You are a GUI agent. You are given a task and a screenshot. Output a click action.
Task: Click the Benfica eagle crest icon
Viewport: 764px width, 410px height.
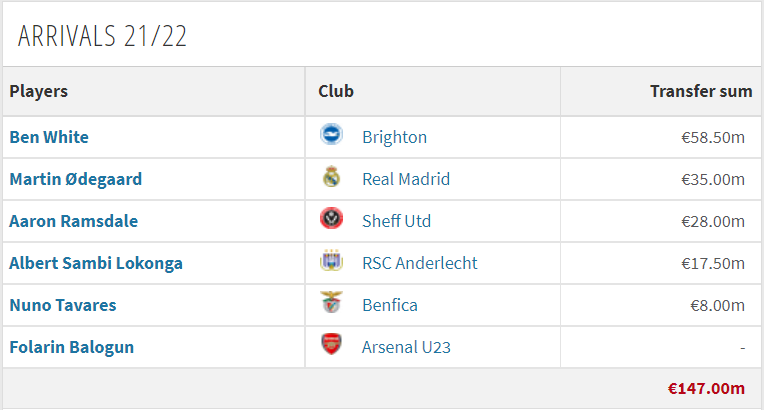331,302
